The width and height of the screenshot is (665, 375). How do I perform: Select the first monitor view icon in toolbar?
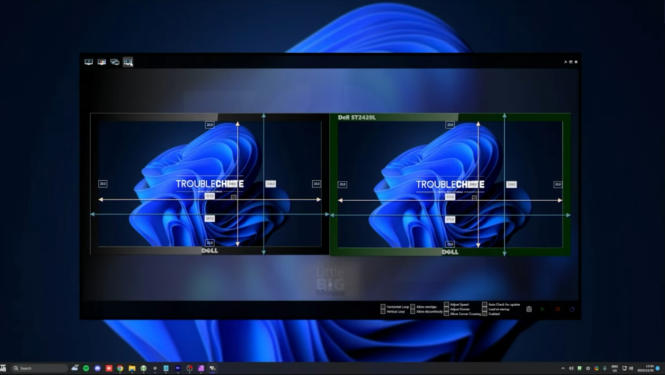pyautogui.click(x=89, y=62)
